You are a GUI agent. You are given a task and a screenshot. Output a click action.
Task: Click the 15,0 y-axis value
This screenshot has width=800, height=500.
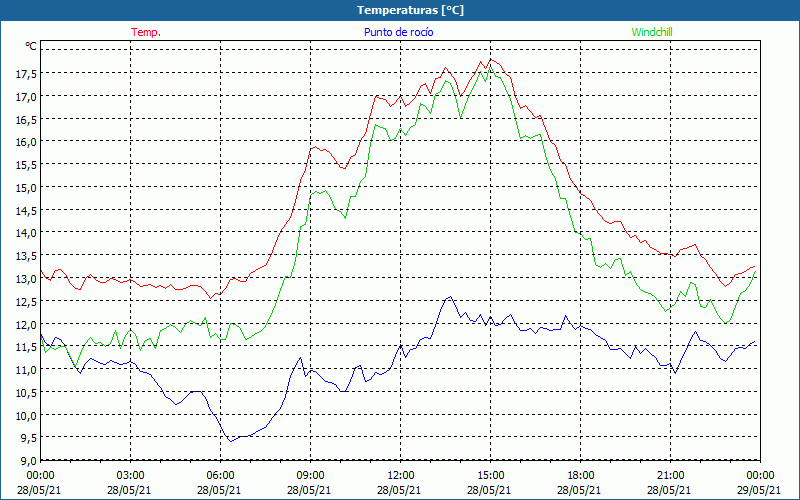coord(26,188)
